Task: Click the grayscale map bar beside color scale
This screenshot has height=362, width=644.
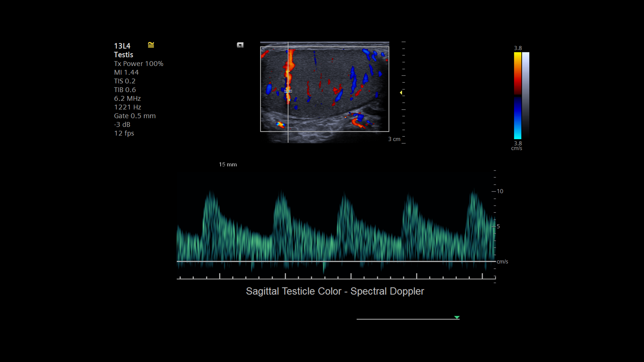Action: pyautogui.click(x=526, y=96)
